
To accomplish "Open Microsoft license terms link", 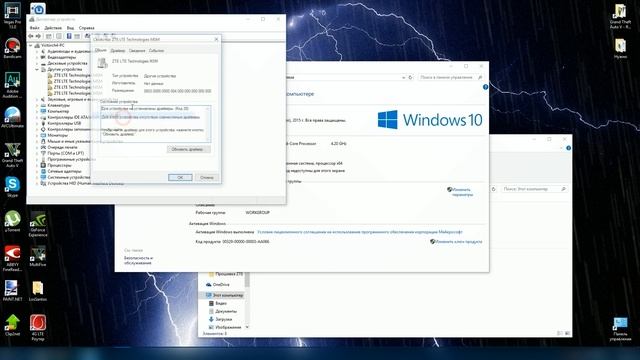I will [360, 232].
